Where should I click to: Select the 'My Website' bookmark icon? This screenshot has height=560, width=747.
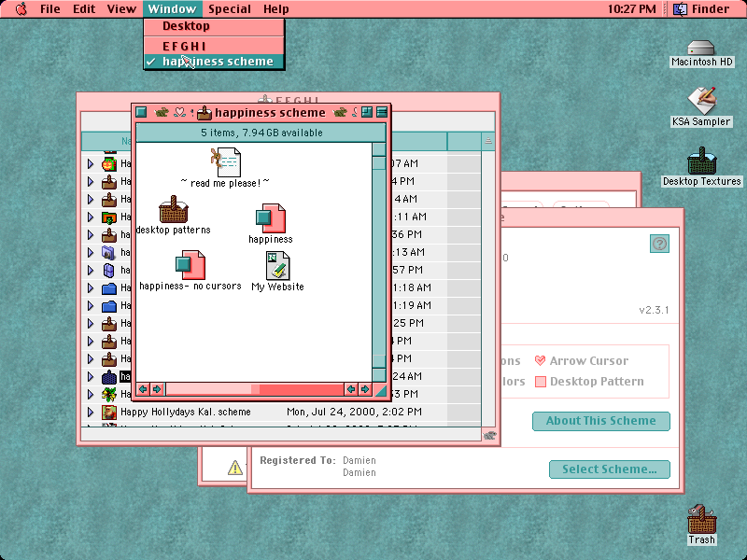277,265
